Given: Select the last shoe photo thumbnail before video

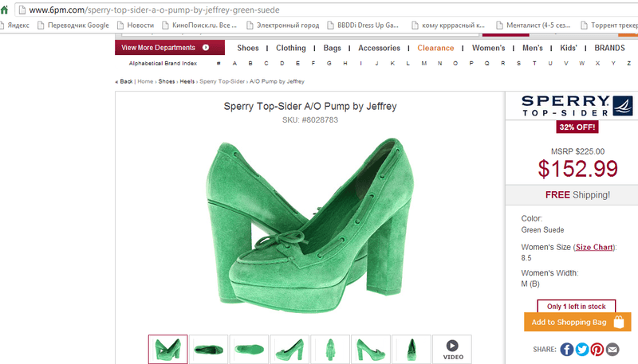Looking at the screenshot, I should pos(412,349).
